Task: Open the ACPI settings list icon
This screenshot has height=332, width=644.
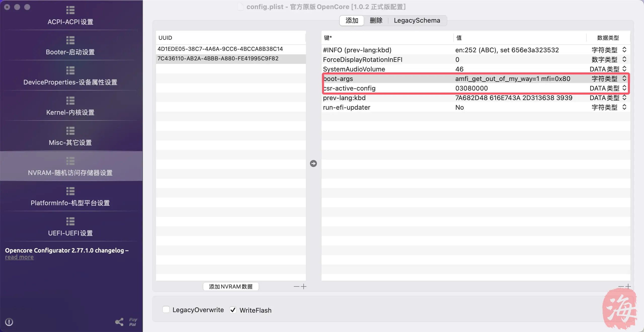Action: click(x=70, y=10)
